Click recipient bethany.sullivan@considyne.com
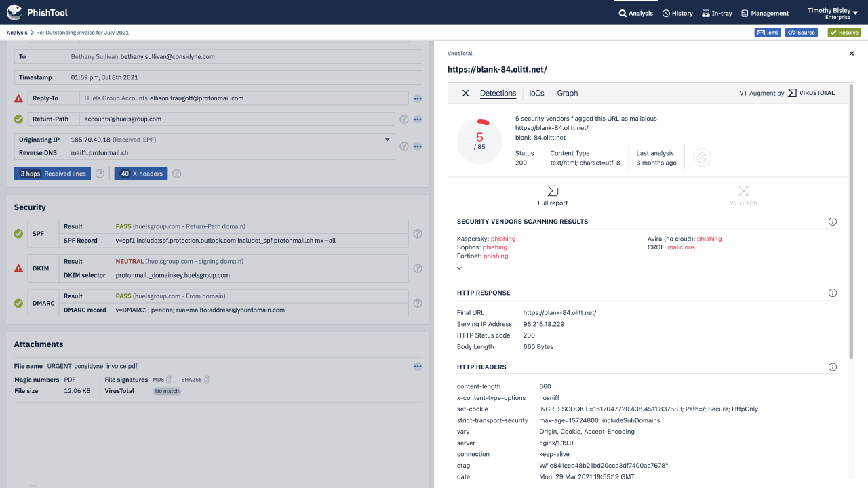The height and width of the screenshot is (488, 868). (169, 57)
